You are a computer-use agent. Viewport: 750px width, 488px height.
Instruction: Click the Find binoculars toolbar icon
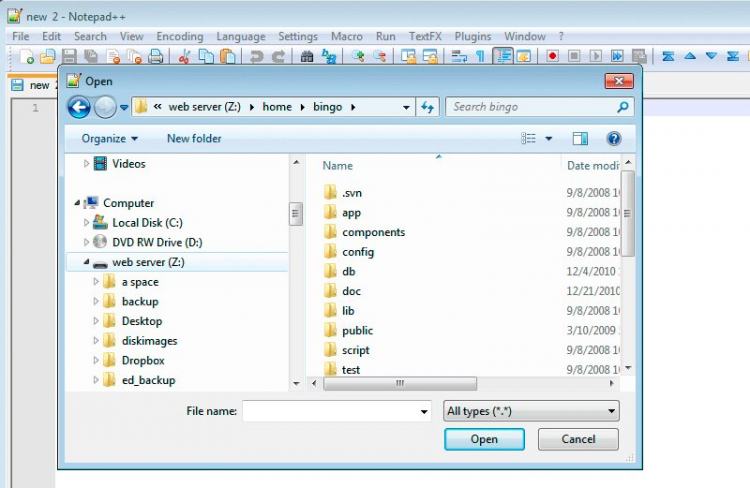(x=307, y=56)
